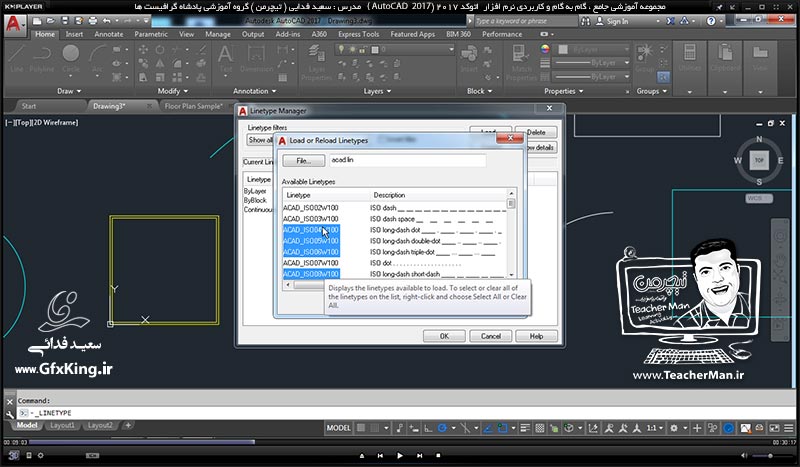Click the acad.lin filename field
800x467 pixels.
coord(408,160)
